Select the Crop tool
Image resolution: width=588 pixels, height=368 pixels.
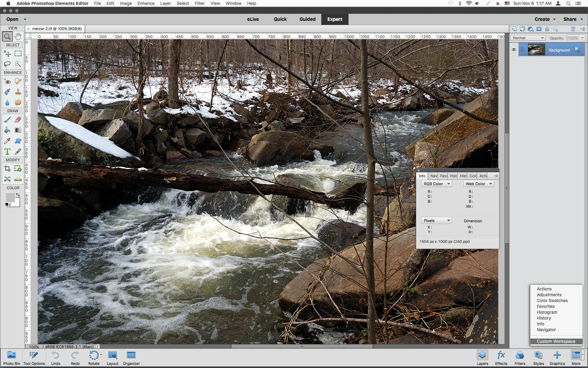(7, 168)
